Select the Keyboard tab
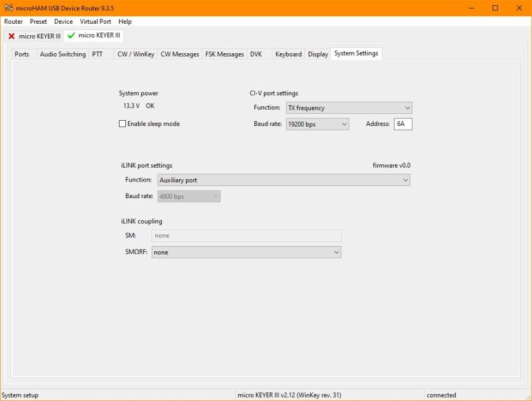 [288, 54]
